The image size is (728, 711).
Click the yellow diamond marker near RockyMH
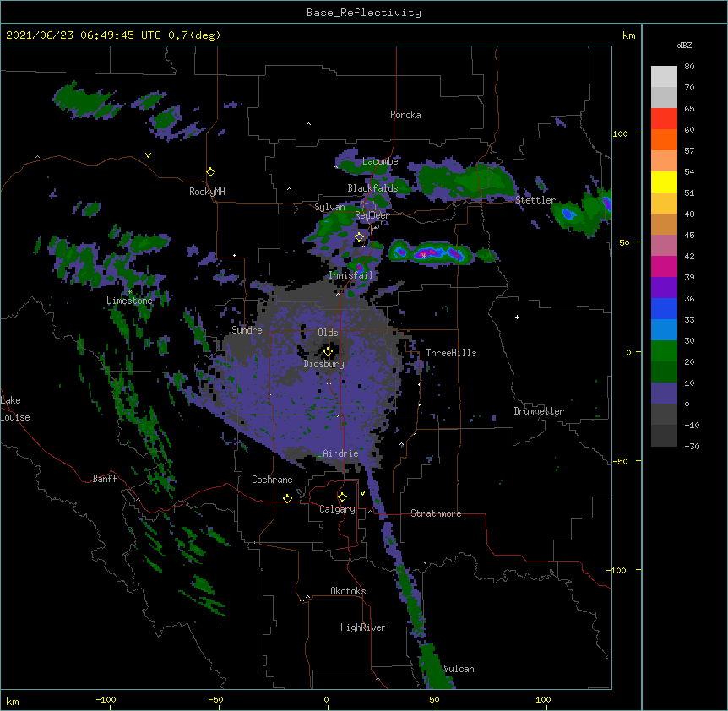pos(210,172)
